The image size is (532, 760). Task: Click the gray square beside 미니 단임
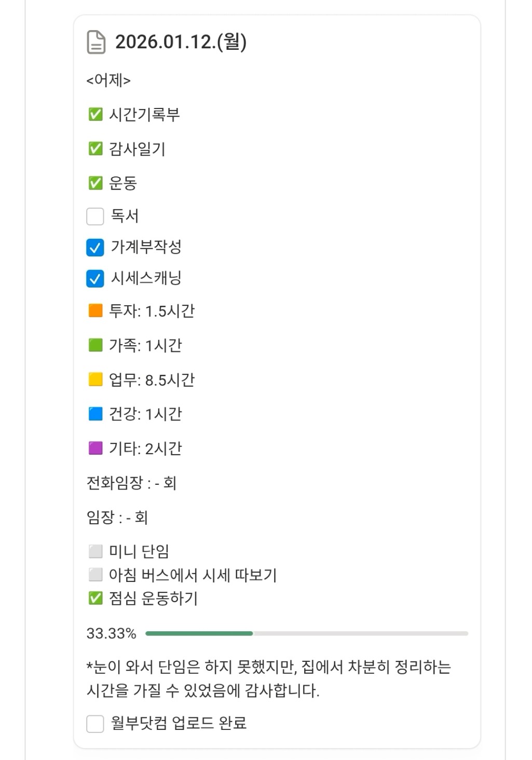96,551
